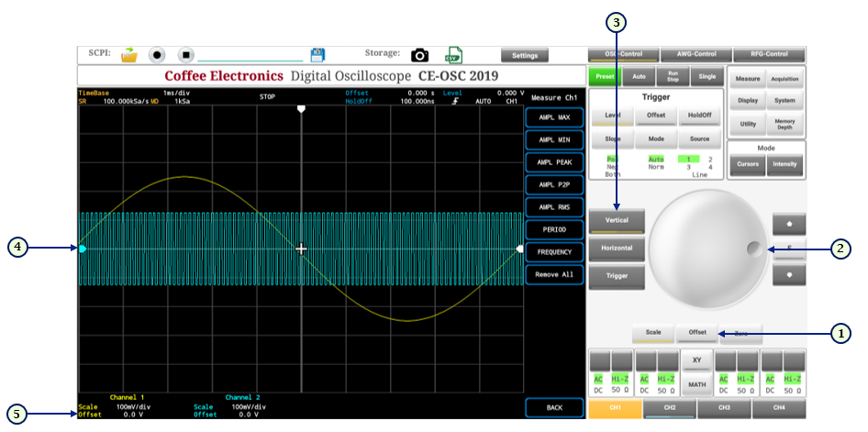868x432 pixels.
Task: Open the trigger Mode selector
Action: pyautogui.click(x=656, y=139)
